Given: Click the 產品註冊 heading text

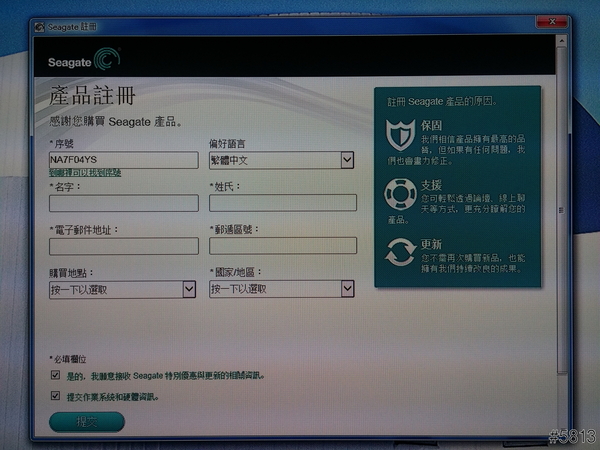Looking at the screenshot, I should click(92, 95).
